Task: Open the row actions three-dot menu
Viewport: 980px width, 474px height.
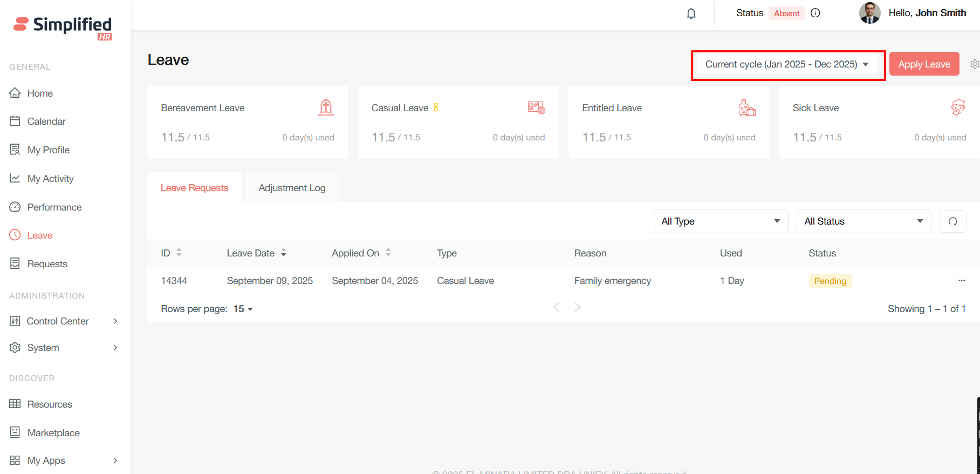Action: pyautogui.click(x=961, y=281)
